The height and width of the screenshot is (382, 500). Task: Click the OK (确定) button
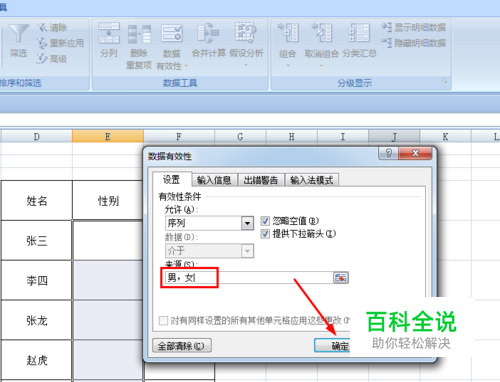pos(332,346)
